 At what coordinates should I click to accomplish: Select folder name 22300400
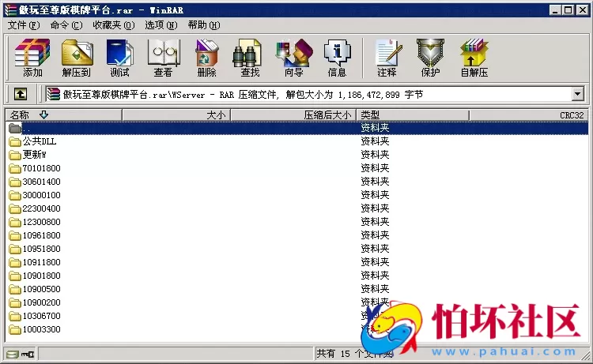click(x=42, y=208)
